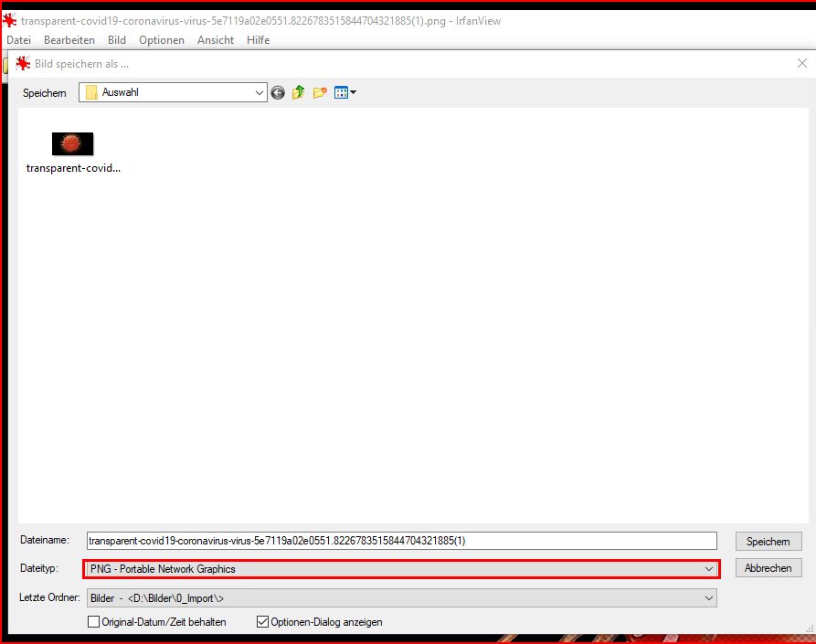Open the Optionen menu
Image resolution: width=816 pixels, height=644 pixels.
162,40
